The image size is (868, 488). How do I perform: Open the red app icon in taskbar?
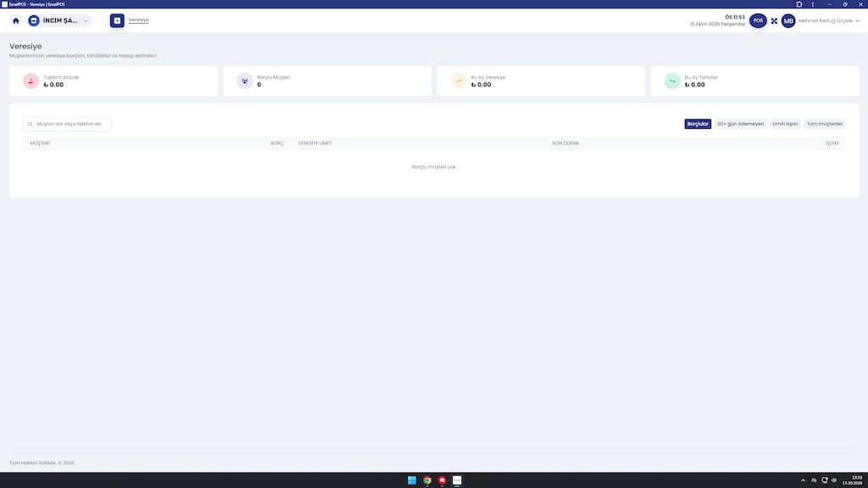[442, 480]
